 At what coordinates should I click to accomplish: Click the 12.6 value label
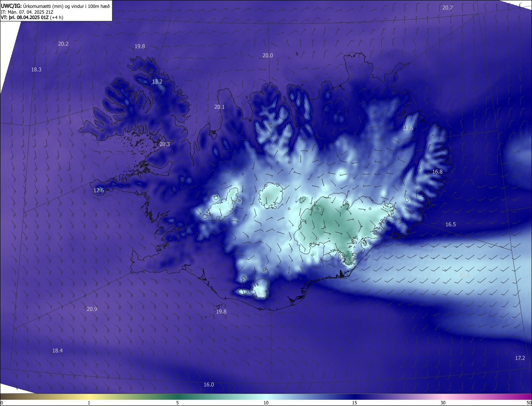point(99,190)
